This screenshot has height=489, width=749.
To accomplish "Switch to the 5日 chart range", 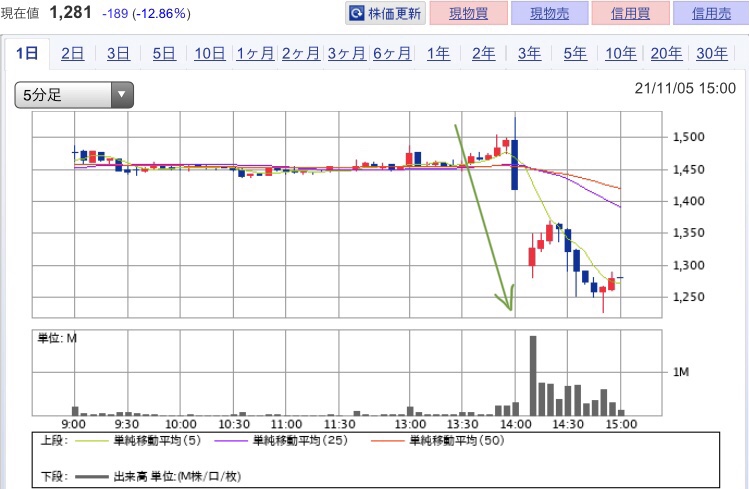I will [x=164, y=53].
